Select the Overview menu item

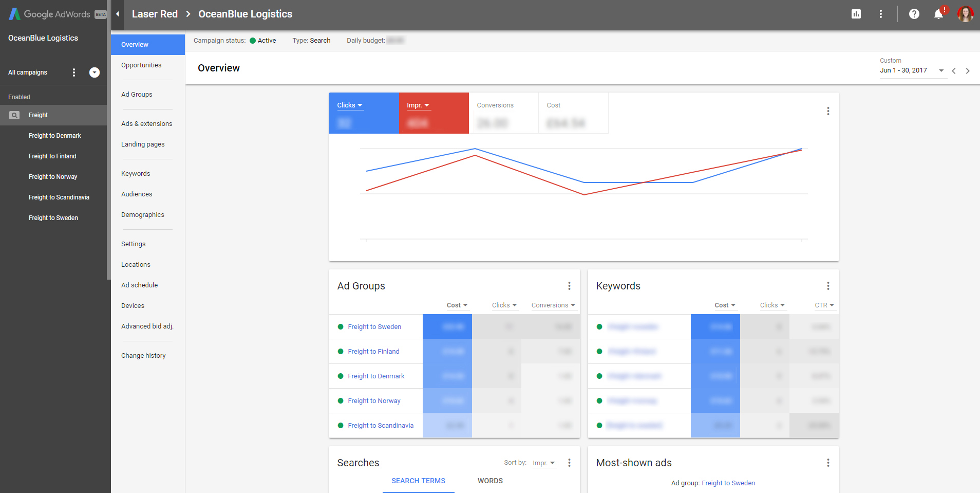(x=148, y=45)
